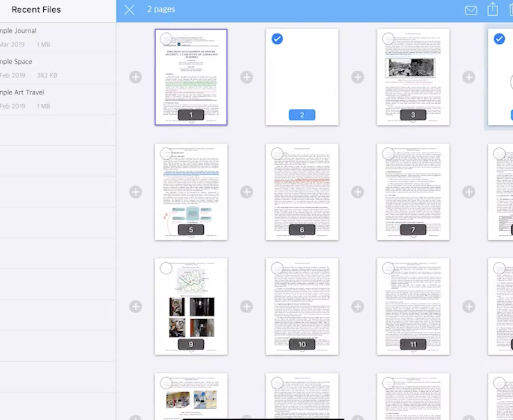Click the Recent Files sidebar header

[x=36, y=9]
